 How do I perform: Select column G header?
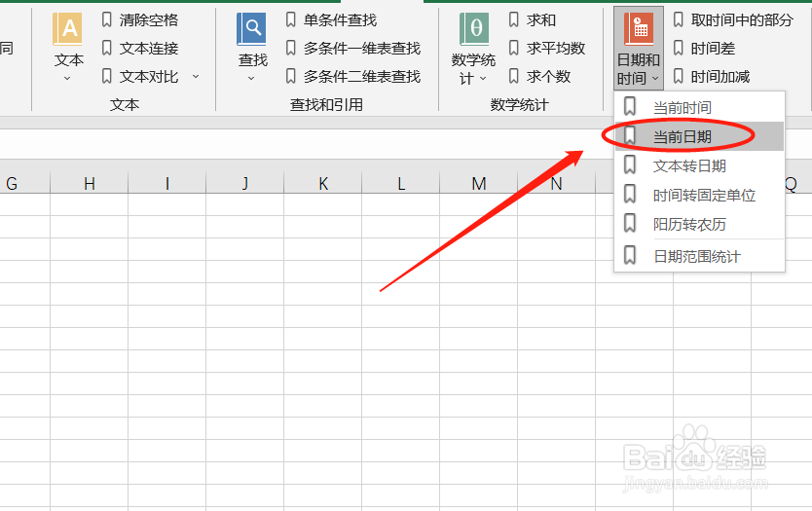coord(24,183)
